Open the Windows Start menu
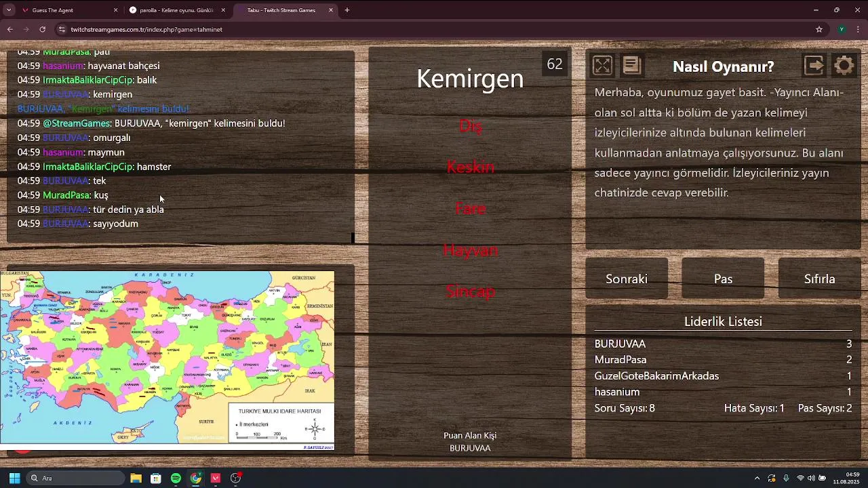868x488 pixels. pyautogui.click(x=14, y=478)
